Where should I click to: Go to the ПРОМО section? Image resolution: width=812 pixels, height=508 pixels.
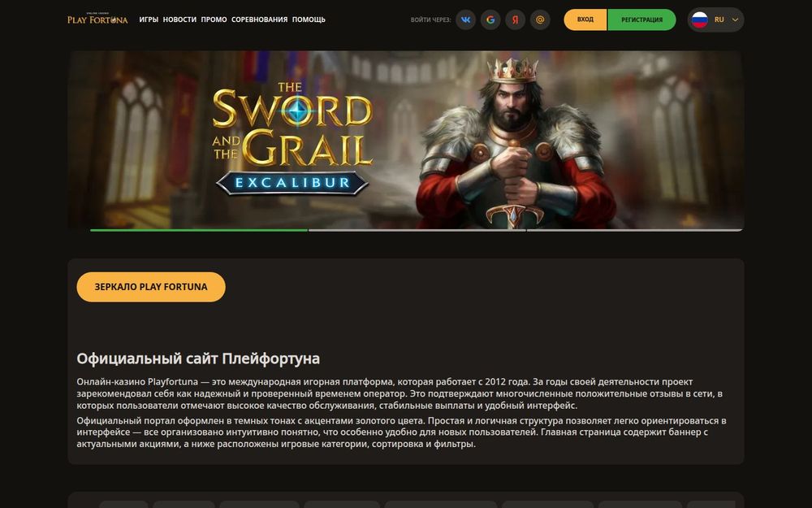click(x=214, y=20)
